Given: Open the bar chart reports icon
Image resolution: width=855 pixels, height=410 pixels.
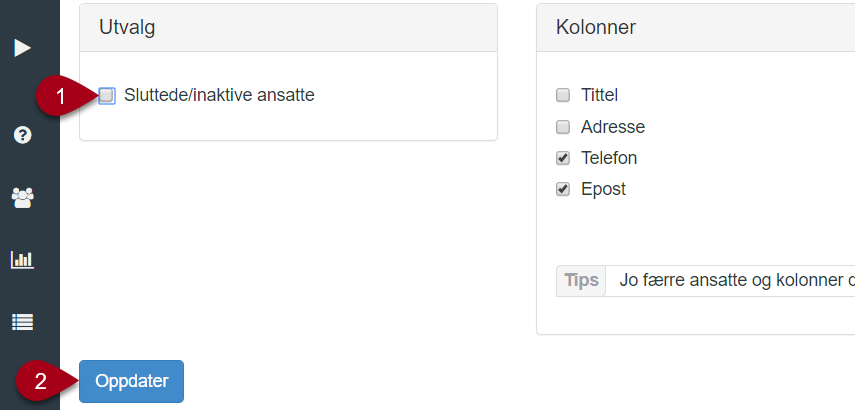Looking at the screenshot, I should click(22, 260).
